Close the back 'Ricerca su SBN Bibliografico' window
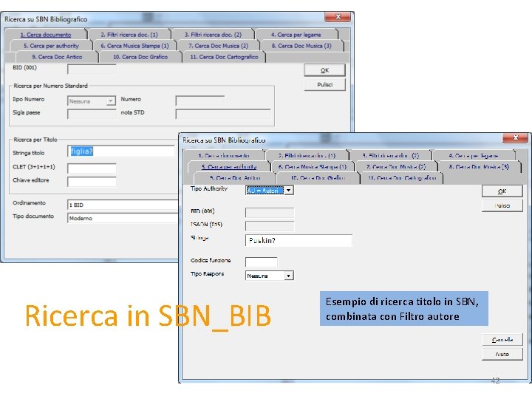This screenshot has width=532, height=399. point(338,16)
